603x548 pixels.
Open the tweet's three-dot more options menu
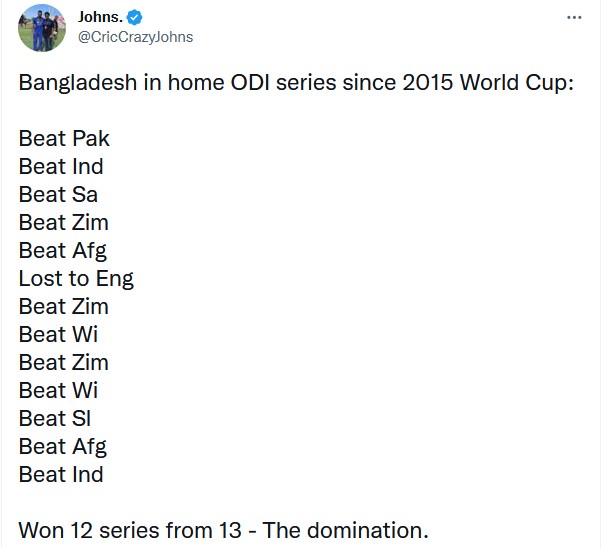(574, 17)
